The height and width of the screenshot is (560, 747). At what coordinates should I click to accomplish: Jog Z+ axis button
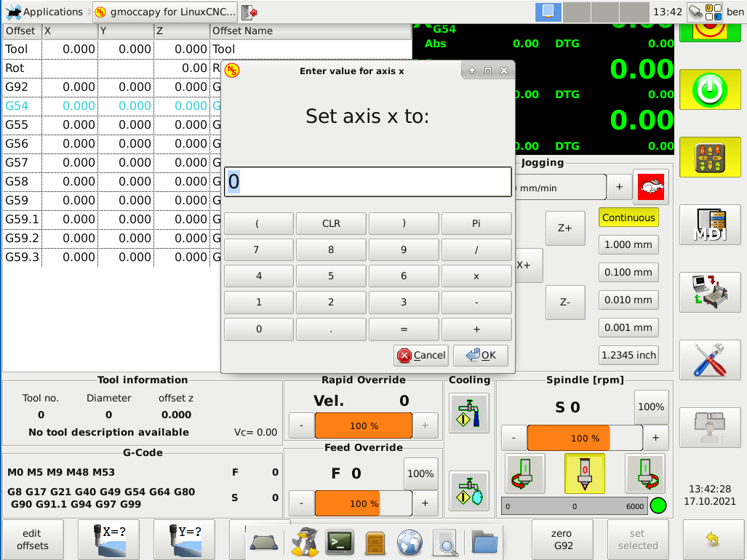(565, 228)
